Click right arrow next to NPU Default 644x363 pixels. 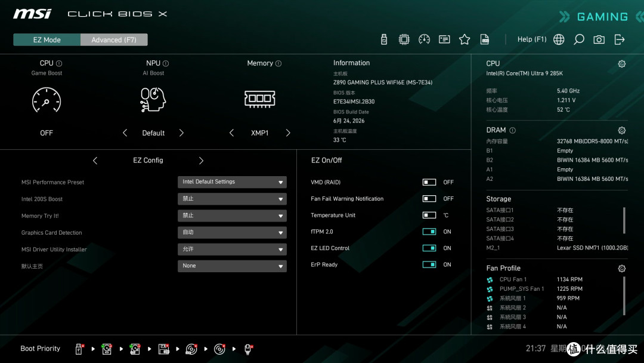181,133
